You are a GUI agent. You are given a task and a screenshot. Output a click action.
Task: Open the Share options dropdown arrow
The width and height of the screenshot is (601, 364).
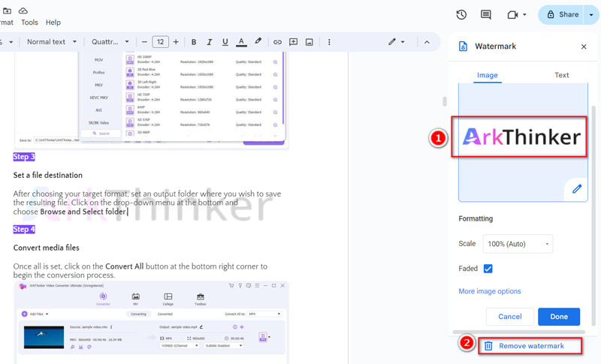click(x=591, y=15)
